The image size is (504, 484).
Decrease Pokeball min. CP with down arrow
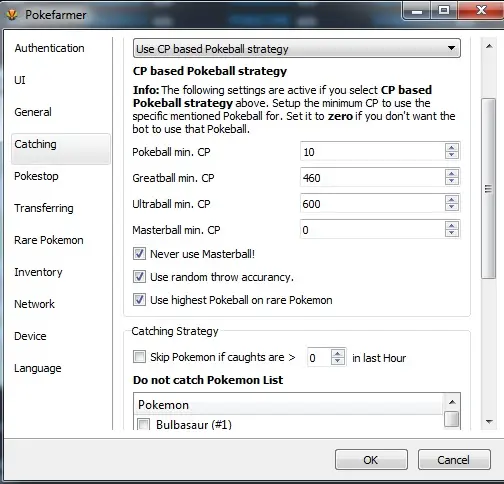coord(452,155)
